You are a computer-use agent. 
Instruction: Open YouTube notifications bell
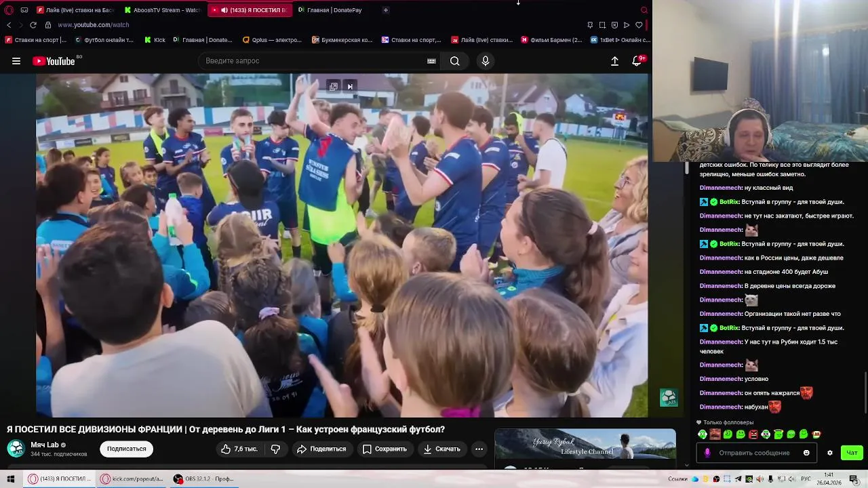tap(637, 61)
